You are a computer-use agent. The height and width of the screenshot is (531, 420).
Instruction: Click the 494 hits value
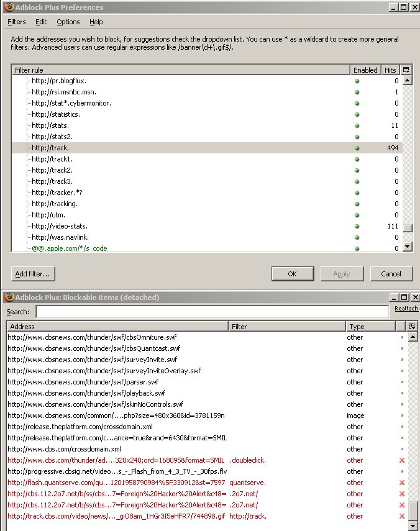[393, 148]
